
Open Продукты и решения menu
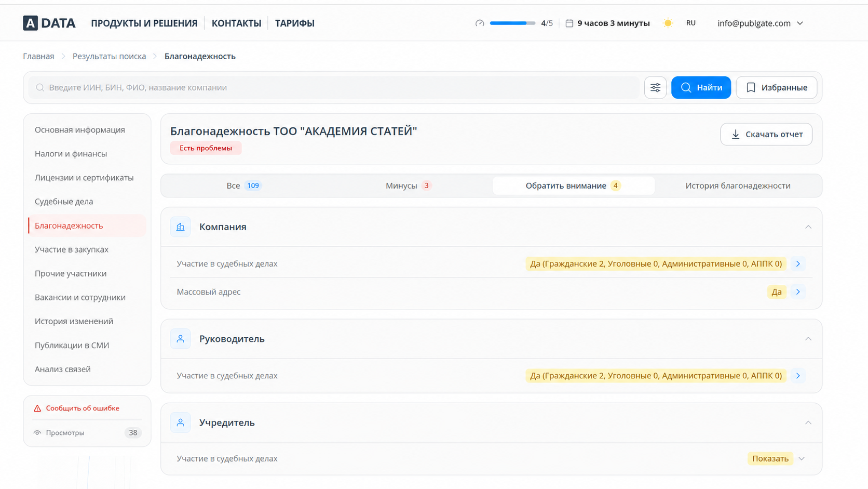pos(144,23)
